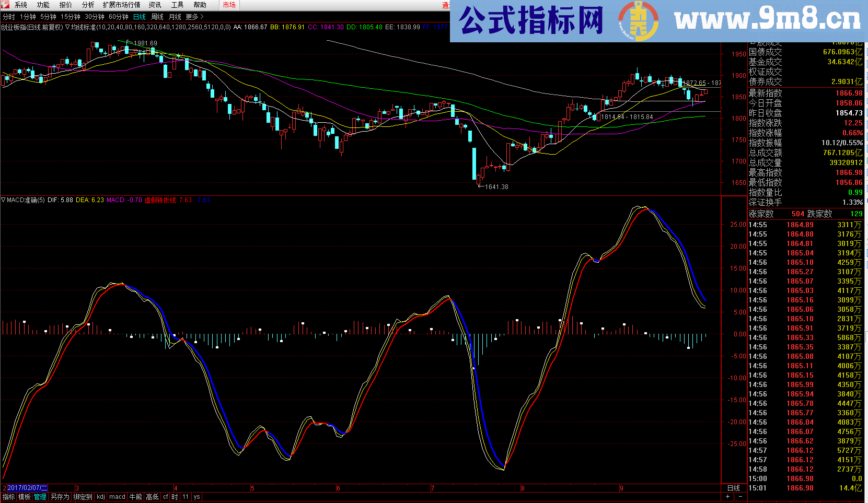868x503 pixels.
Task: Click the 市场 tab
Action: pos(229,5)
